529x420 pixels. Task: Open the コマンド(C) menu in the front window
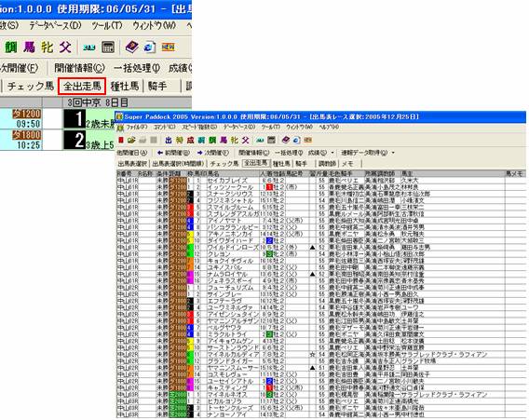coord(165,128)
